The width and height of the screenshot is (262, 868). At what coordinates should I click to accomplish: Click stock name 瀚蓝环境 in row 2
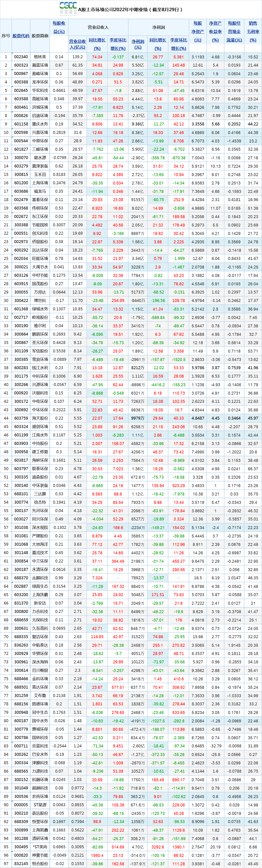tap(40, 65)
